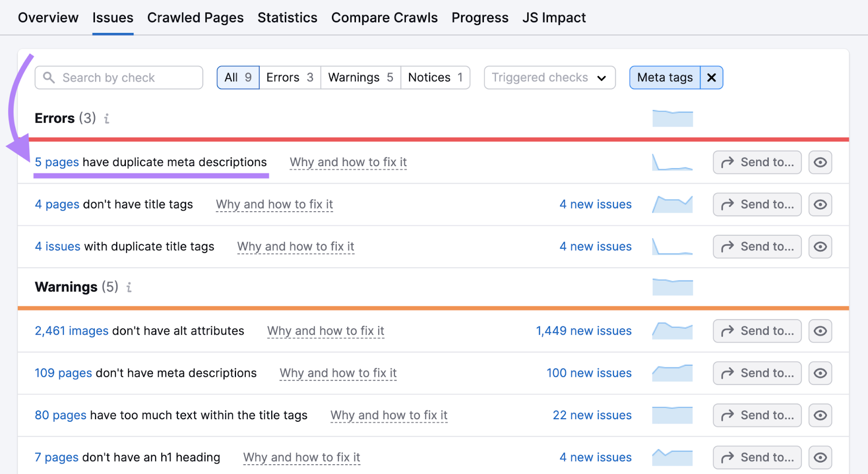Viewport: 868px width, 474px height.
Task: Open the JS Impact tab
Action: (554, 18)
